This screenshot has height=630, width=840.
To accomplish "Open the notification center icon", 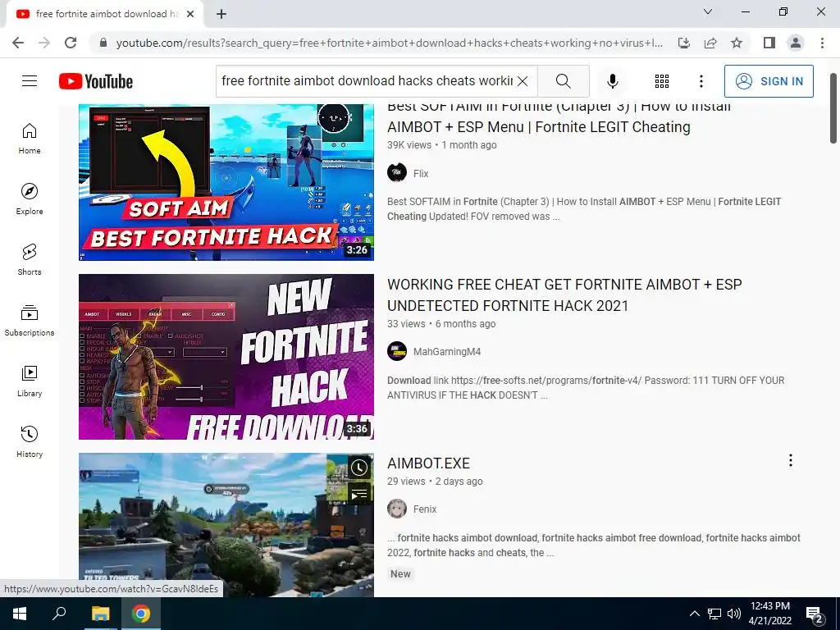I will click(x=815, y=614).
